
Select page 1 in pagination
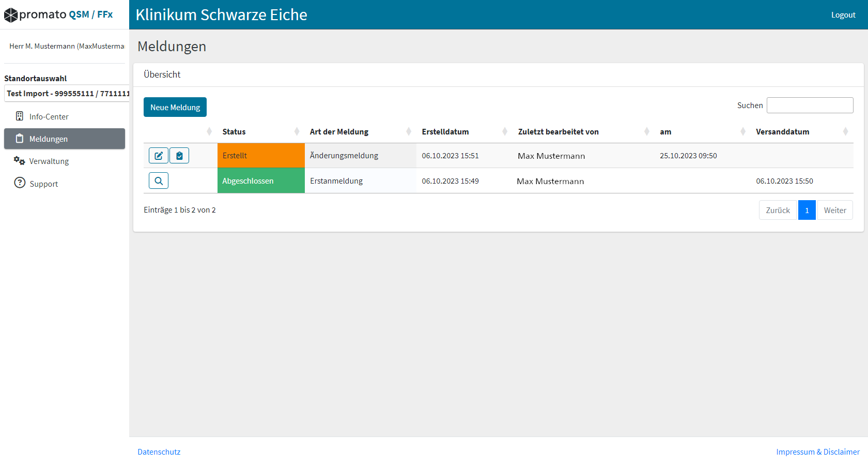pos(807,210)
